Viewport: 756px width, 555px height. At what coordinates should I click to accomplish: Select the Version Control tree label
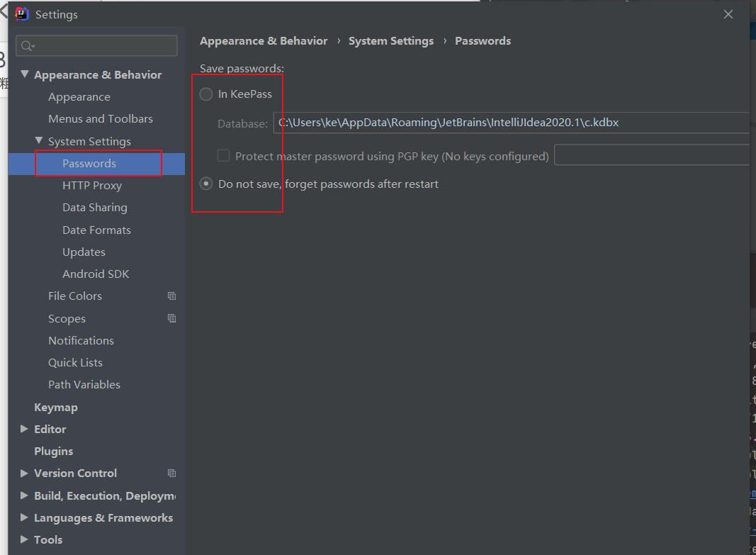[76, 473]
